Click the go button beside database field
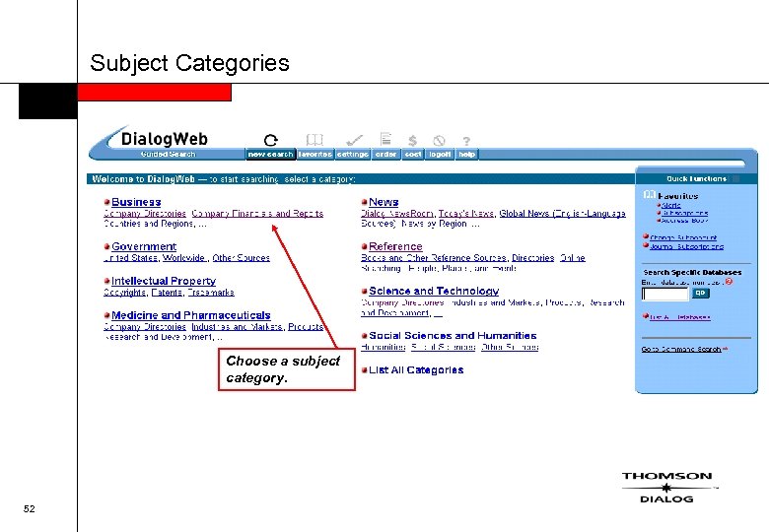Viewport: 769px width, 532px height. (x=700, y=293)
